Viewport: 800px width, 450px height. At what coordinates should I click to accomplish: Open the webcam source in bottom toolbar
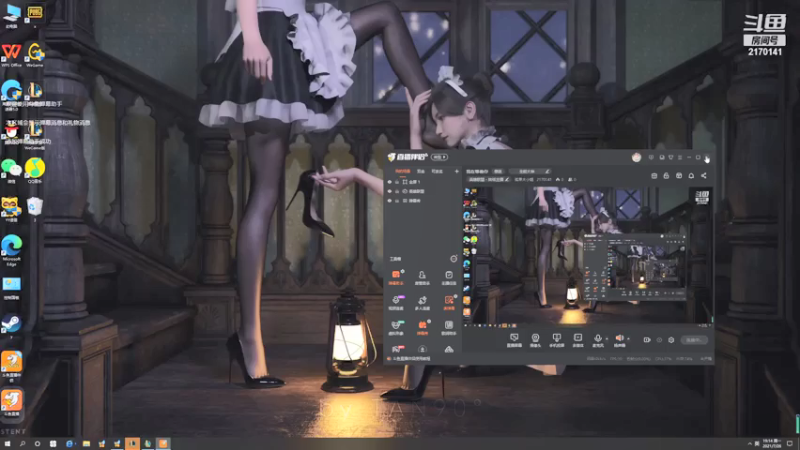pyautogui.click(x=535, y=340)
